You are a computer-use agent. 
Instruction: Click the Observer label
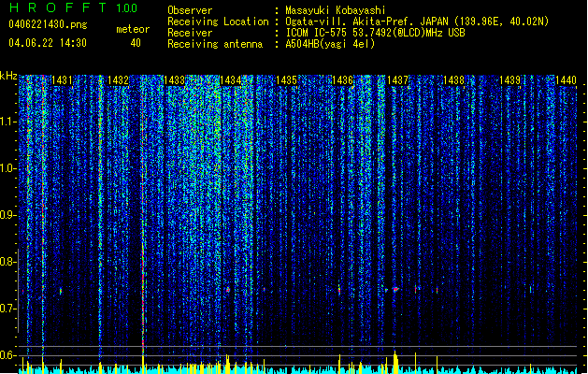pyautogui.click(x=190, y=10)
